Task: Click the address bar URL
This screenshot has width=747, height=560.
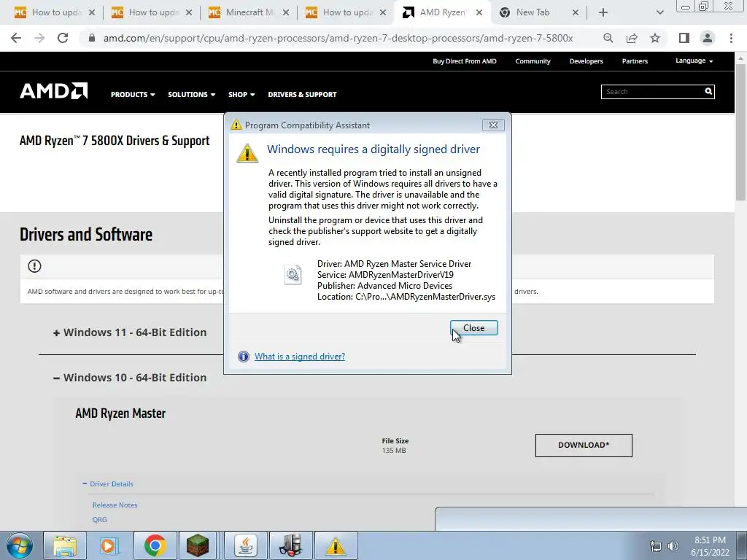Action: 338,38
